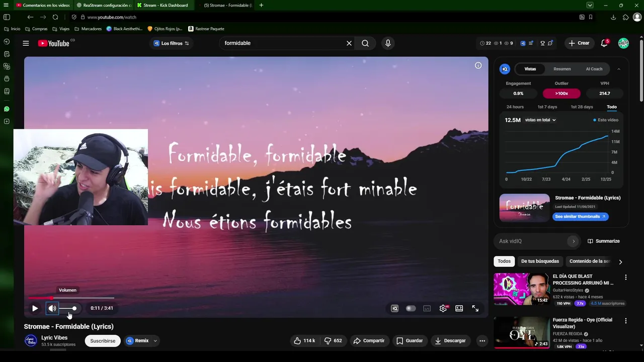
Task: Open the vistas en total dropdown
Action: click(x=540, y=120)
